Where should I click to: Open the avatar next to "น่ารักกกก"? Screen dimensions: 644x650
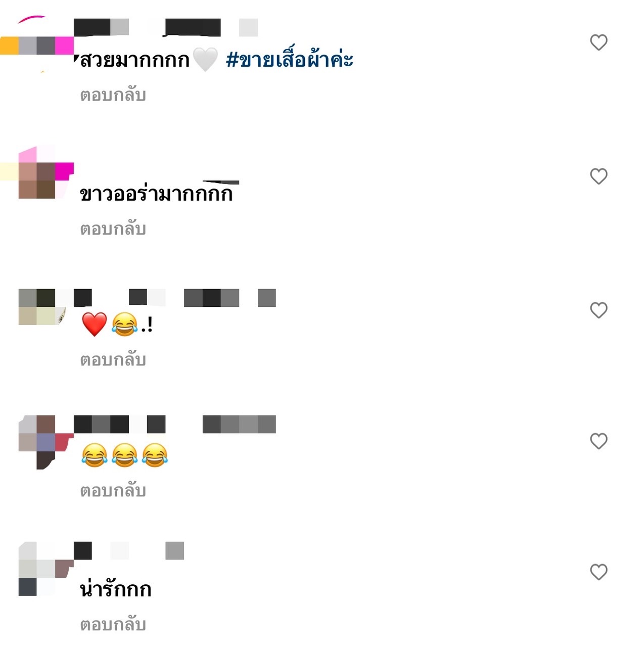click(45, 569)
